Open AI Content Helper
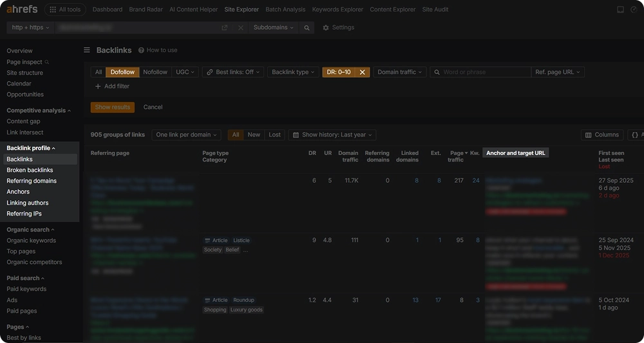 tap(193, 10)
